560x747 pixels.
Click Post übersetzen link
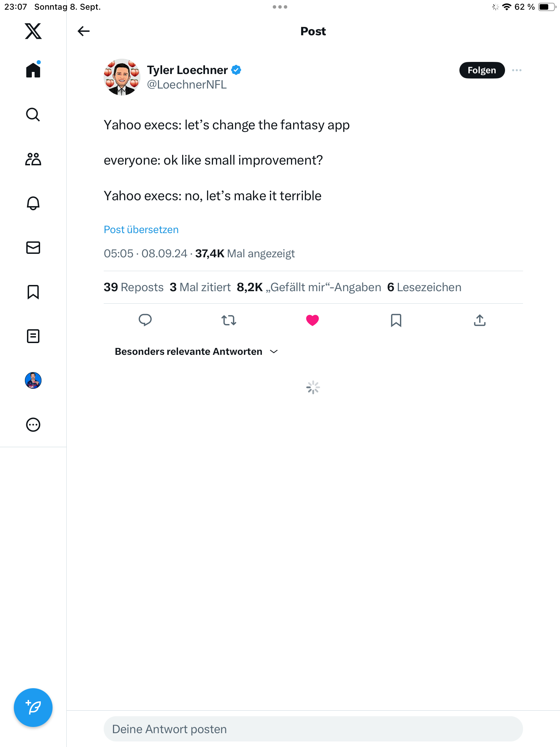(x=141, y=230)
